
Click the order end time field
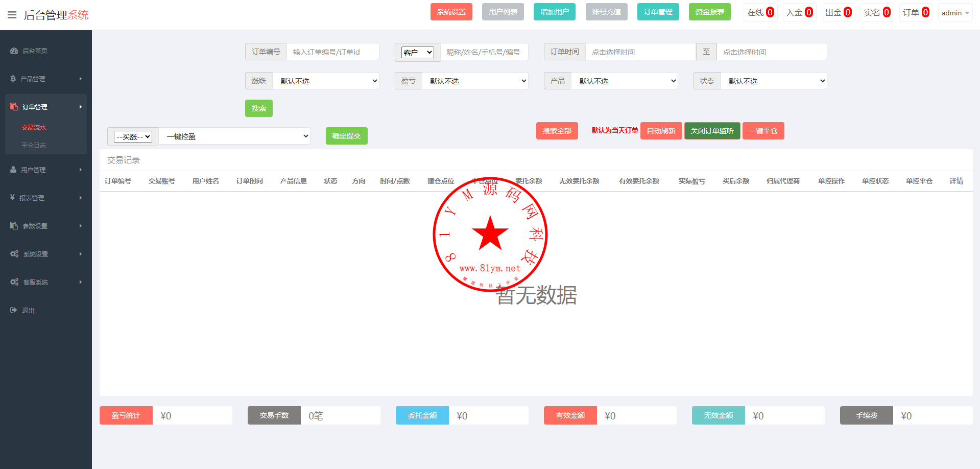772,52
